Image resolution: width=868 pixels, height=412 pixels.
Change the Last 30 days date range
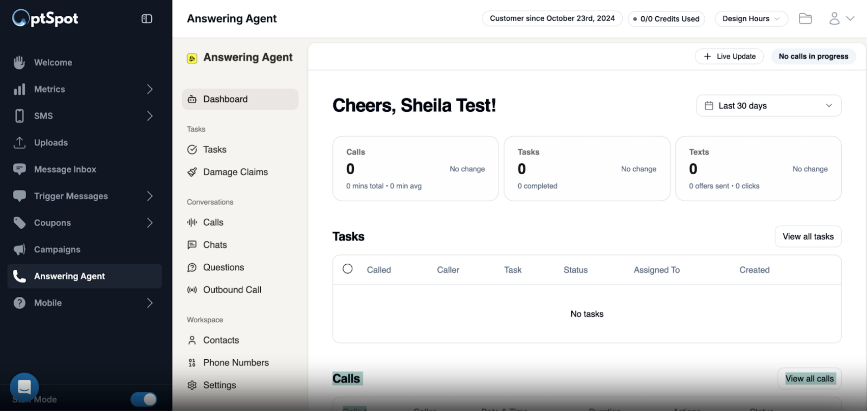768,105
